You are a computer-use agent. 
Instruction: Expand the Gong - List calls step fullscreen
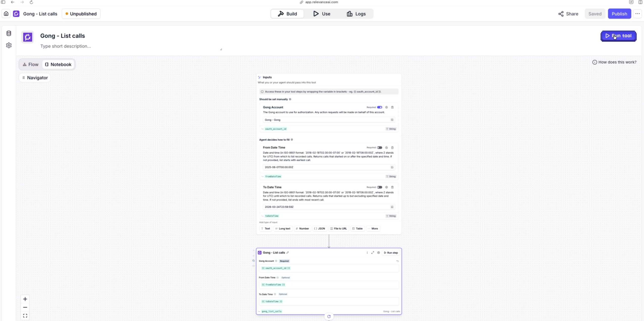373,253
